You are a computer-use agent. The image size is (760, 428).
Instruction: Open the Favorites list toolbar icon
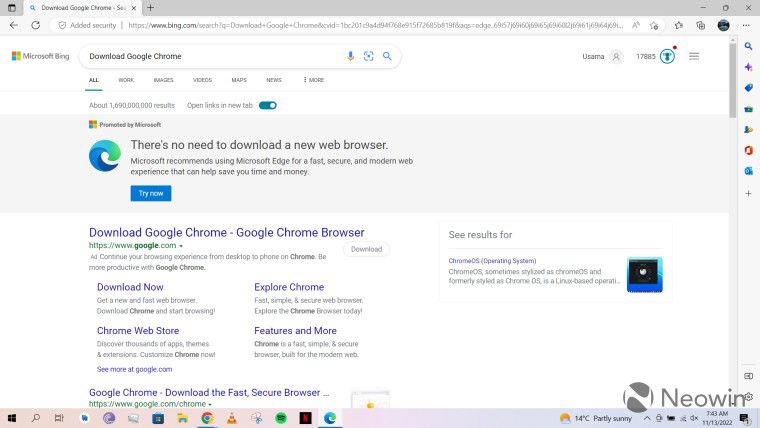point(679,25)
